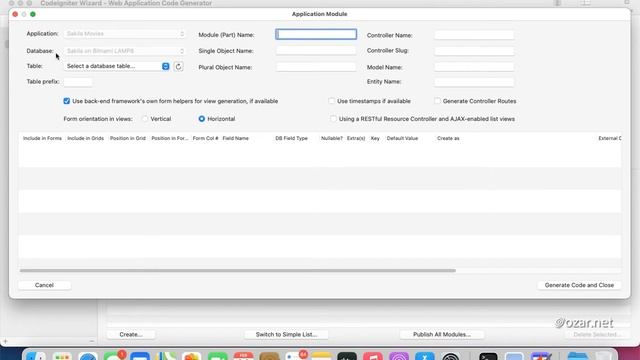The height and width of the screenshot is (360, 640).
Task: Click the Table prefix field
Action: (78, 82)
